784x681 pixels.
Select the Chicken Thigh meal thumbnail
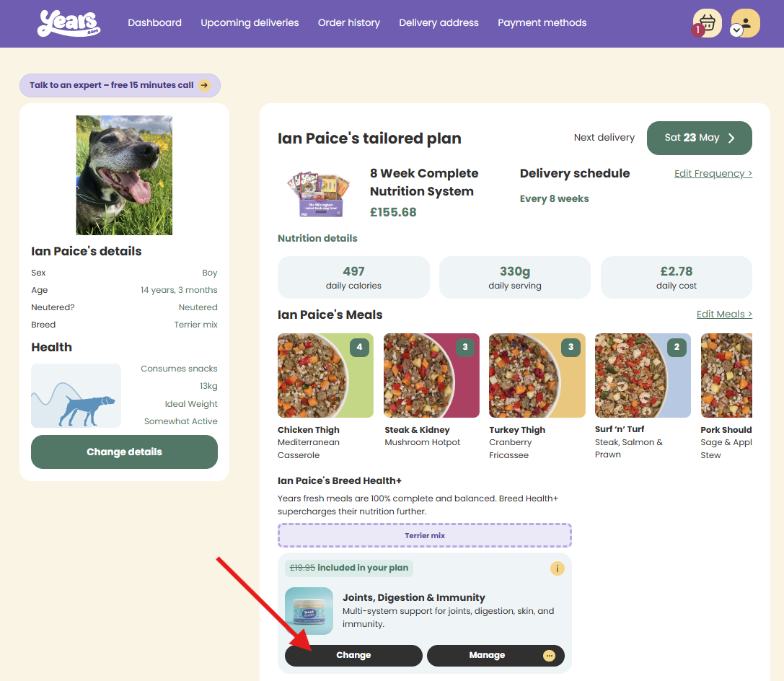(325, 376)
